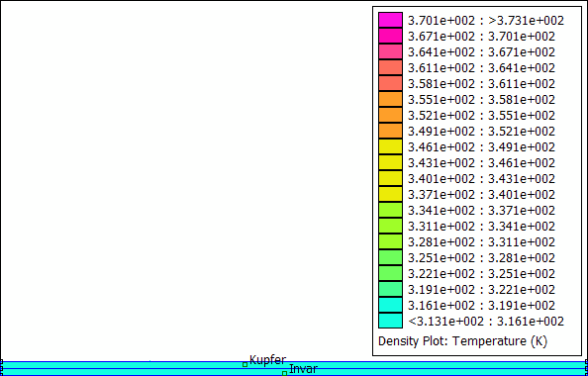Click the swatch for 3.671e+002 : 3.701e+002

[390, 36]
